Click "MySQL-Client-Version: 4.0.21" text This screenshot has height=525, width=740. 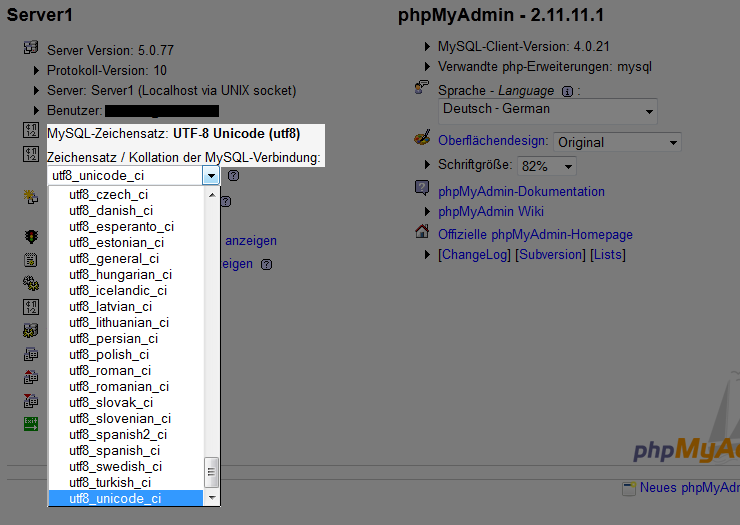pos(524,47)
